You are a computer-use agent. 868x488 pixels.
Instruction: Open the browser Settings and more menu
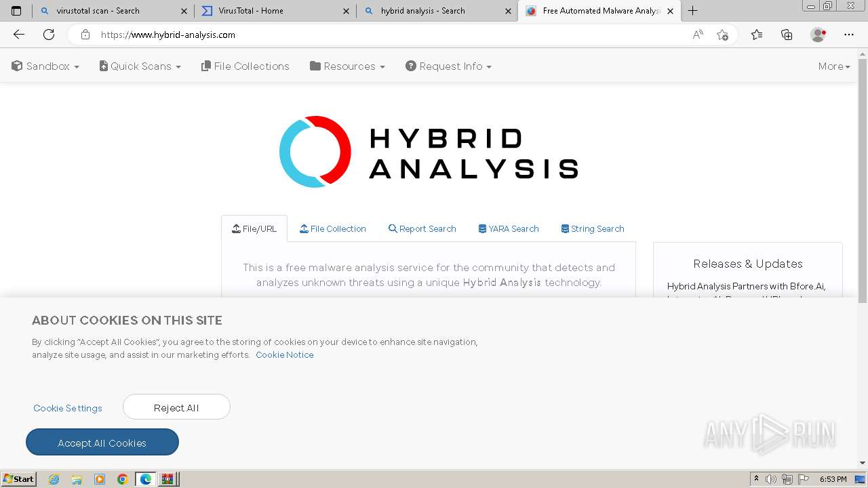849,35
